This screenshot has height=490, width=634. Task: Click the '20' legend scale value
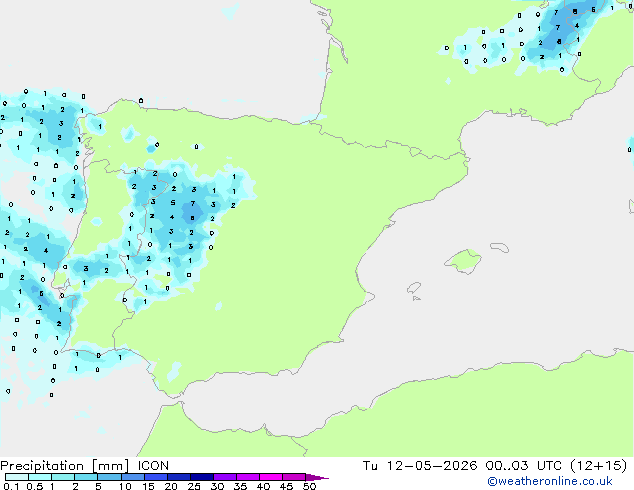(171, 486)
